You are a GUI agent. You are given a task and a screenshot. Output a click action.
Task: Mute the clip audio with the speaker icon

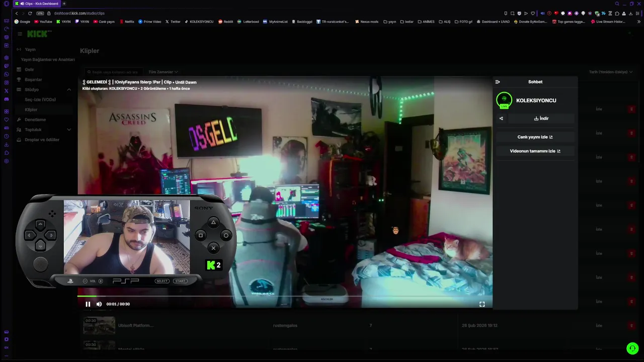(x=99, y=304)
